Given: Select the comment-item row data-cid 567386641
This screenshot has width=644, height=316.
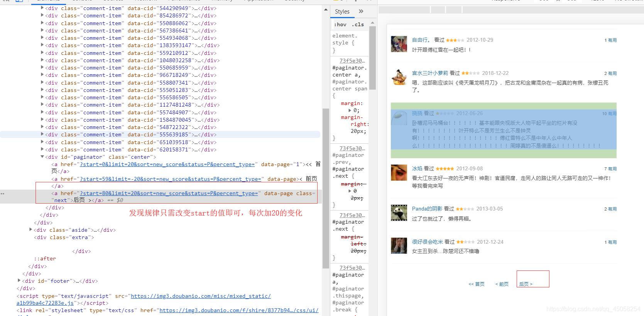Looking at the screenshot, I should click(x=131, y=31).
